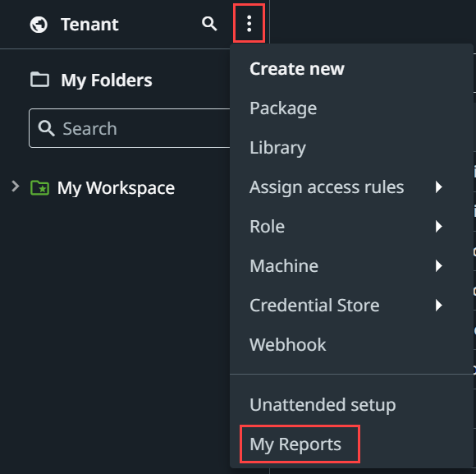476x474 pixels.
Task: Focus the folders Search input field
Action: [130, 128]
